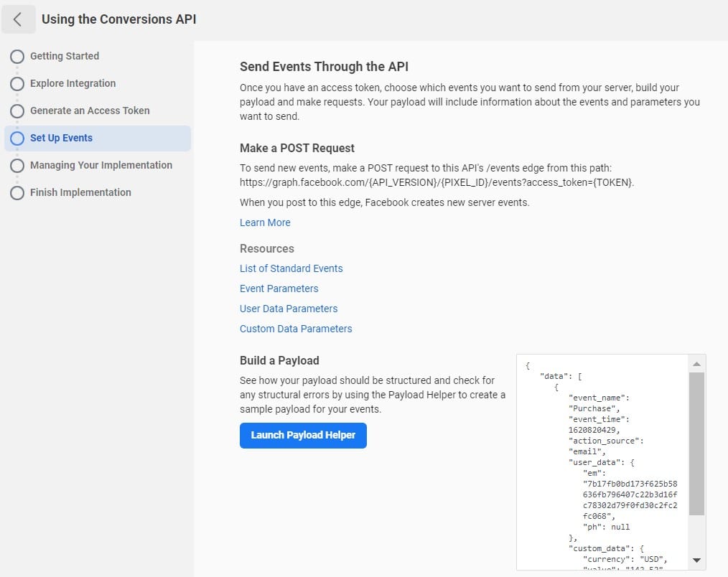Open List of Standard Events link
The width and height of the screenshot is (728, 577).
point(291,268)
